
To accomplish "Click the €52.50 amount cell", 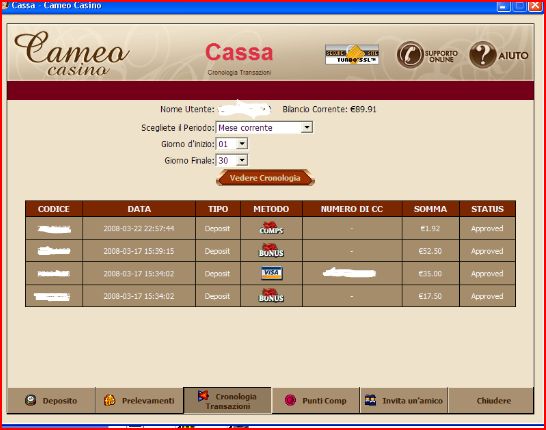I will [x=430, y=251].
